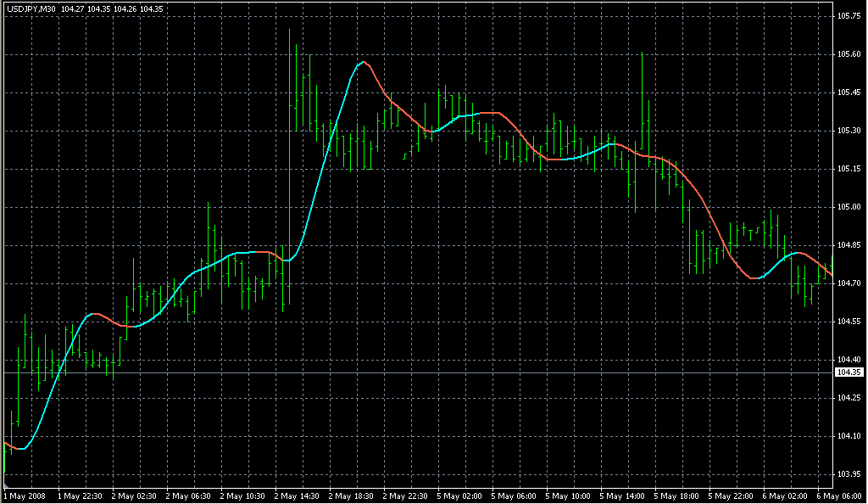The width and height of the screenshot is (868, 504).
Task: Click the '2 May 06:30' time label
Action: [188, 496]
